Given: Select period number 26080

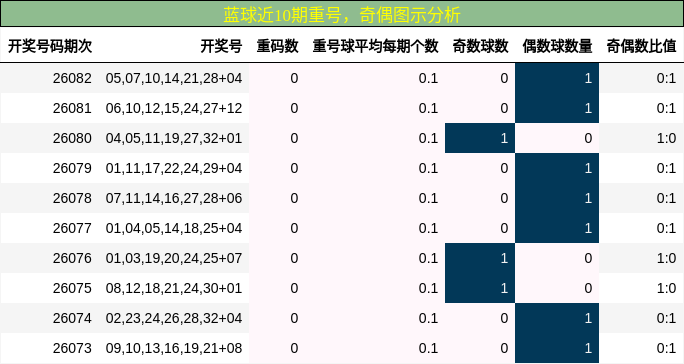Looking at the screenshot, I should pos(72,138).
